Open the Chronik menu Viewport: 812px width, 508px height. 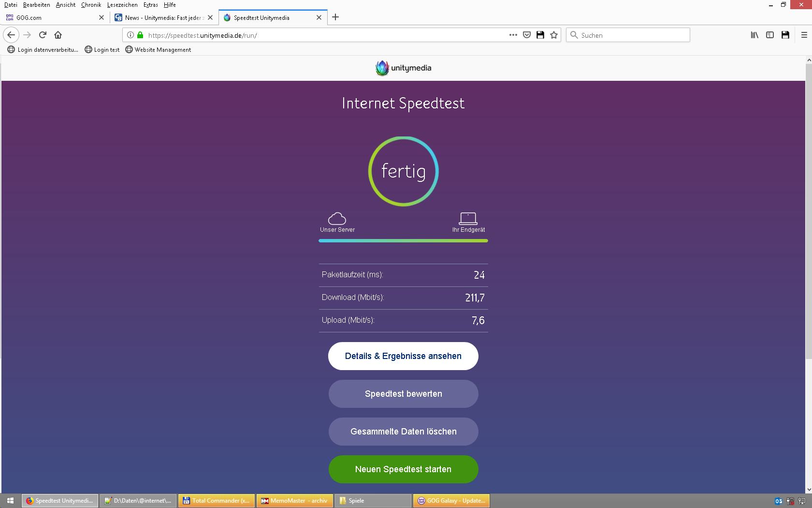tap(91, 5)
